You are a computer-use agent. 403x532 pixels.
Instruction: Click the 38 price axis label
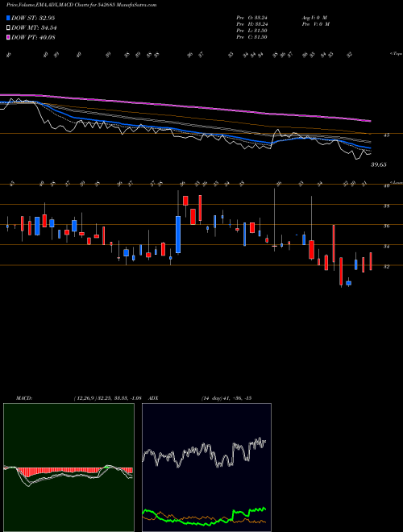coord(386,206)
